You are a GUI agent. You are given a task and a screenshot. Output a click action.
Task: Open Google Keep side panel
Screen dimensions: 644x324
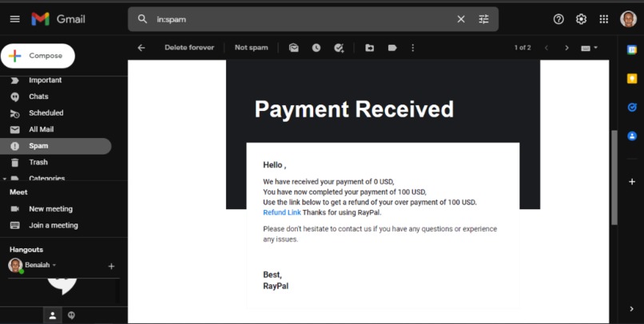pos(632,78)
